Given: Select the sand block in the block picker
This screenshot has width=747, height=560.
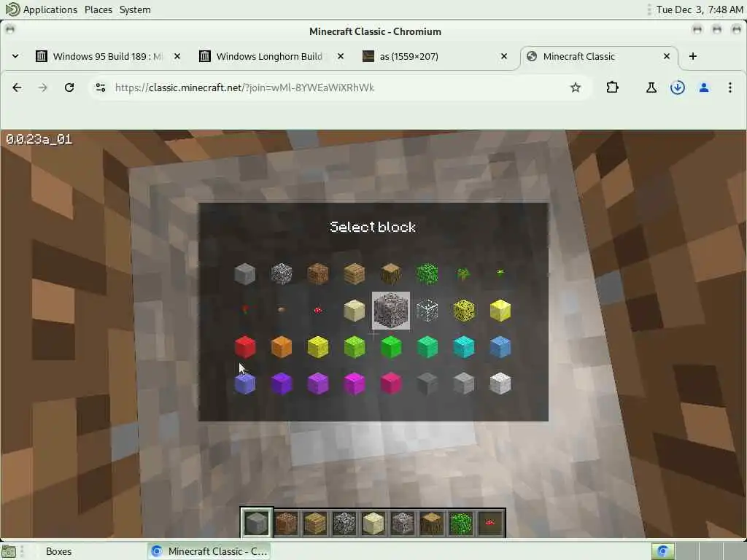Looking at the screenshot, I should [355, 311].
